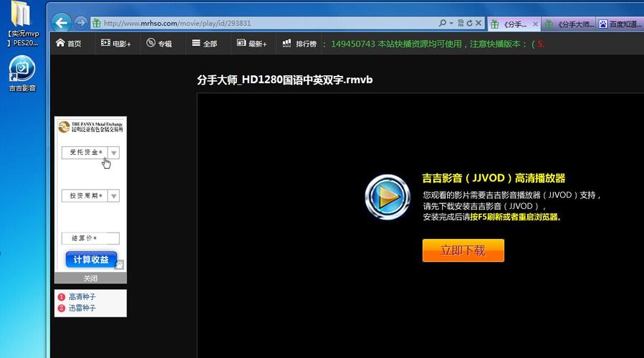This screenshot has height=358, width=644.
Task: Close the first 《分手... tab
Action: (535, 24)
